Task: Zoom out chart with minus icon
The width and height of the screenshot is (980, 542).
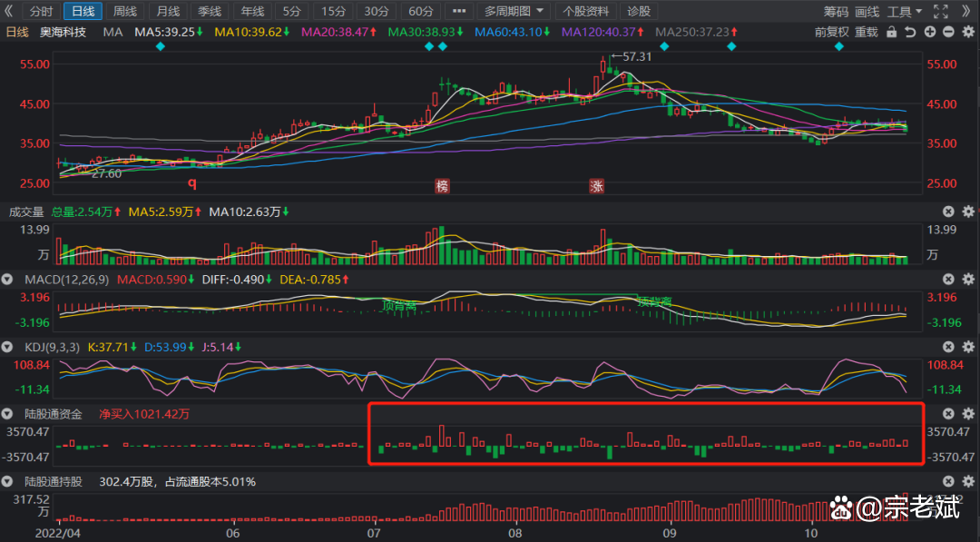Action: (949, 32)
